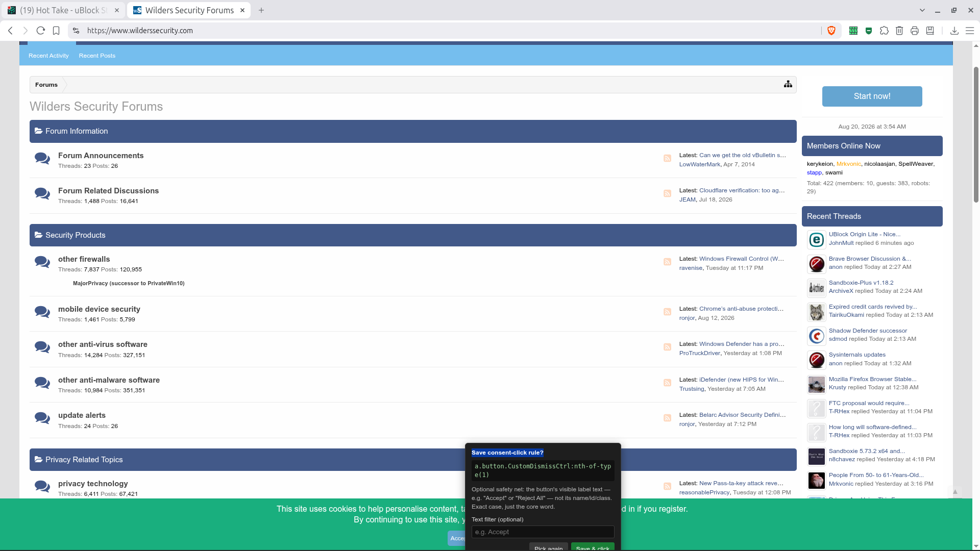
Task: Open the Security Products category
Action: (x=76, y=235)
